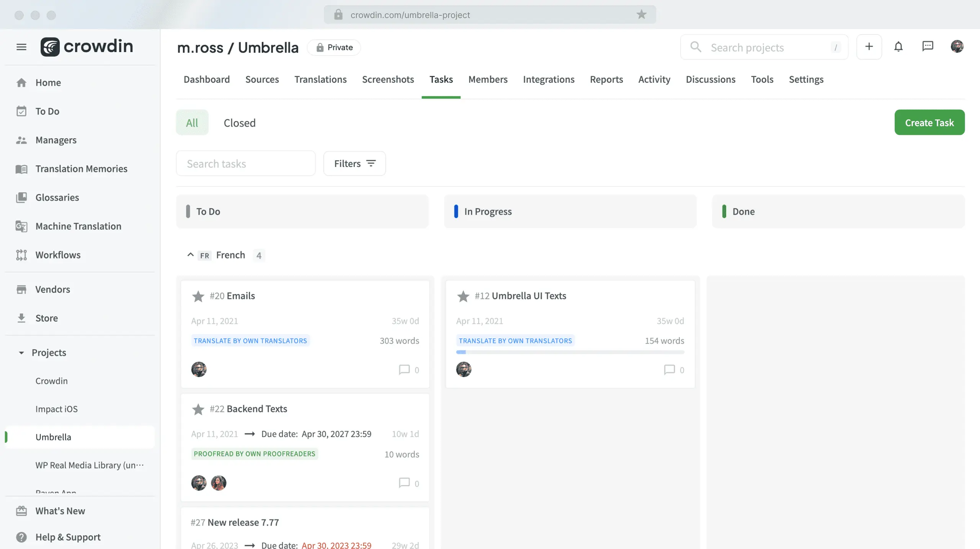Viewport: 980px width, 549px height.
Task: Open Translation Memories section
Action: (81, 168)
